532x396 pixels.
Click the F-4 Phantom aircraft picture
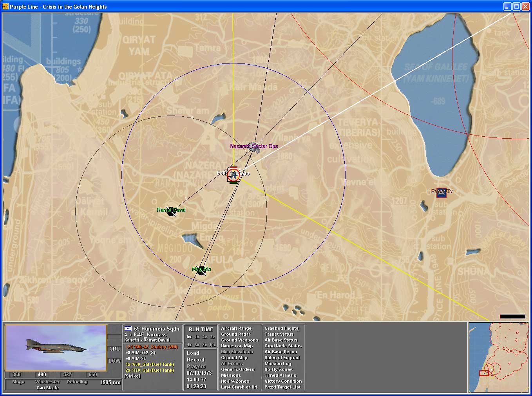click(x=56, y=347)
